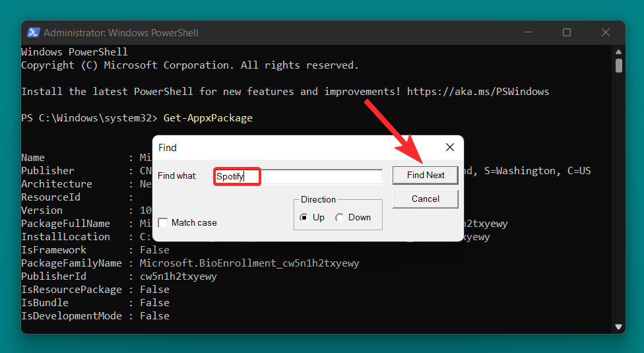
Task: Grab the vertical scrollbar thumb
Action: [619, 65]
